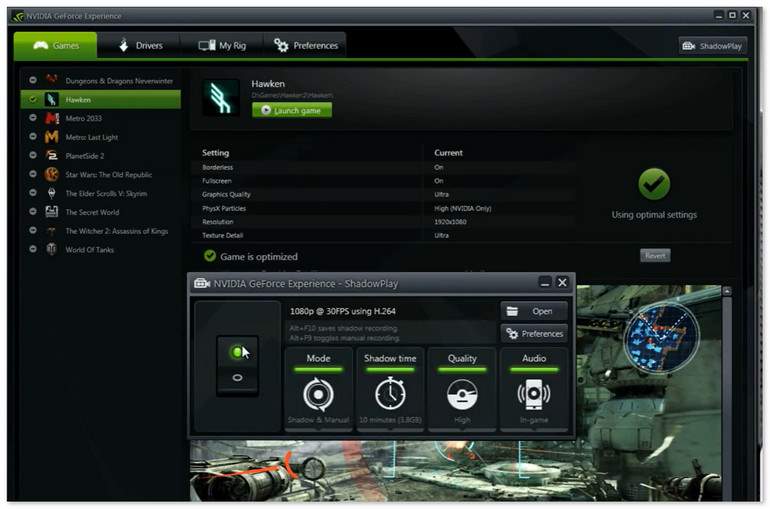Open the Audio selector
The width and height of the screenshot is (770, 509).
tap(534, 390)
